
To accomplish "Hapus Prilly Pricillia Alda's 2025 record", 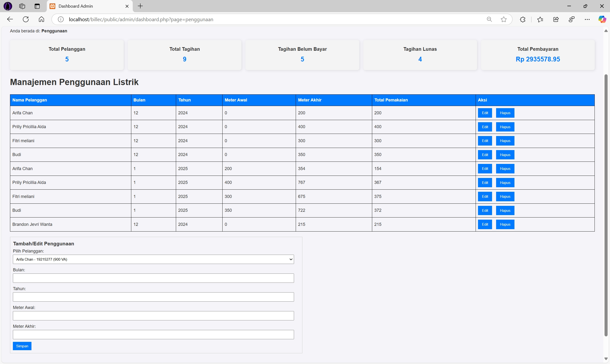I will click(x=505, y=182).
